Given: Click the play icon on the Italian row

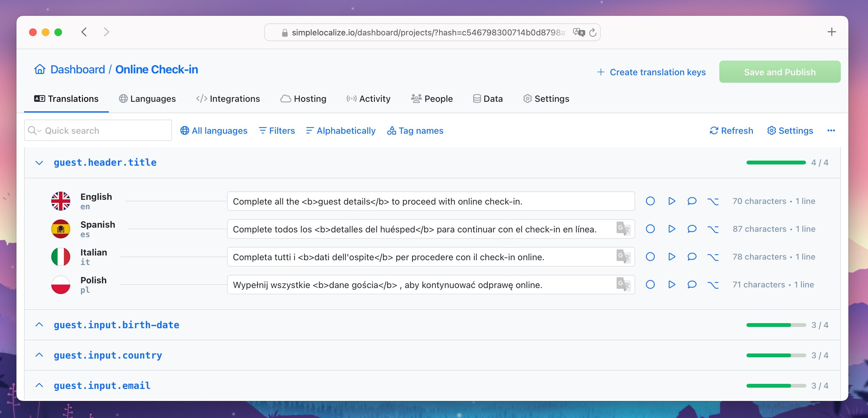Looking at the screenshot, I should coord(672,257).
